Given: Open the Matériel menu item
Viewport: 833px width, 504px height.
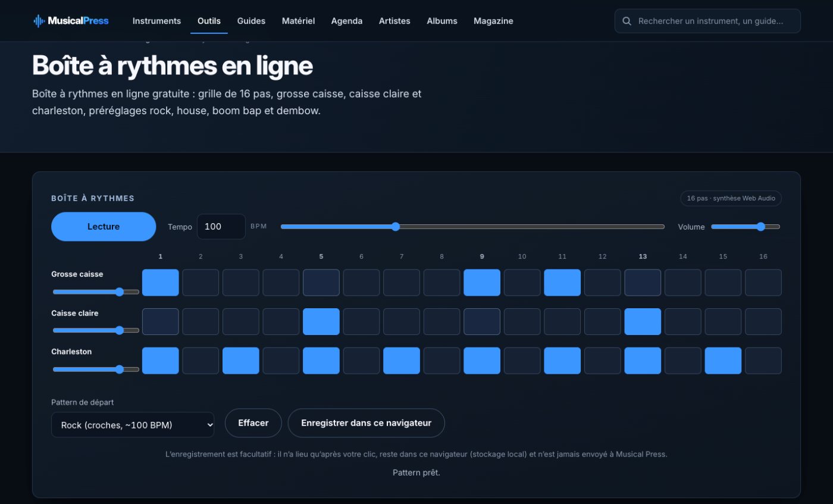Looking at the screenshot, I should (x=298, y=21).
